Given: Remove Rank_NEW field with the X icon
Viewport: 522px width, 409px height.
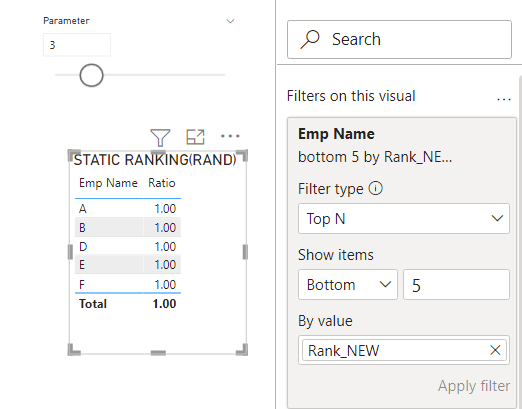Looking at the screenshot, I should pyautogui.click(x=495, y=350).
